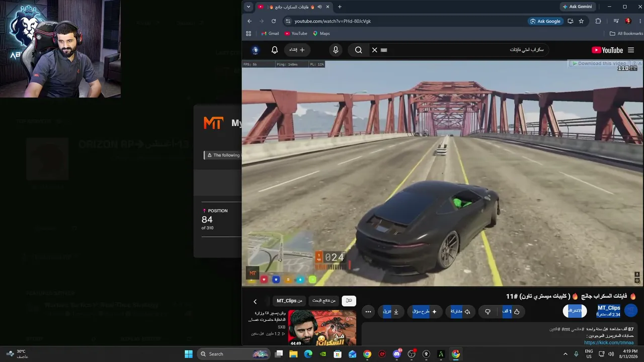Show more filter chips with arrow
Screen dimensions: 644x362
pyautogui.click(x=255, y=301)
